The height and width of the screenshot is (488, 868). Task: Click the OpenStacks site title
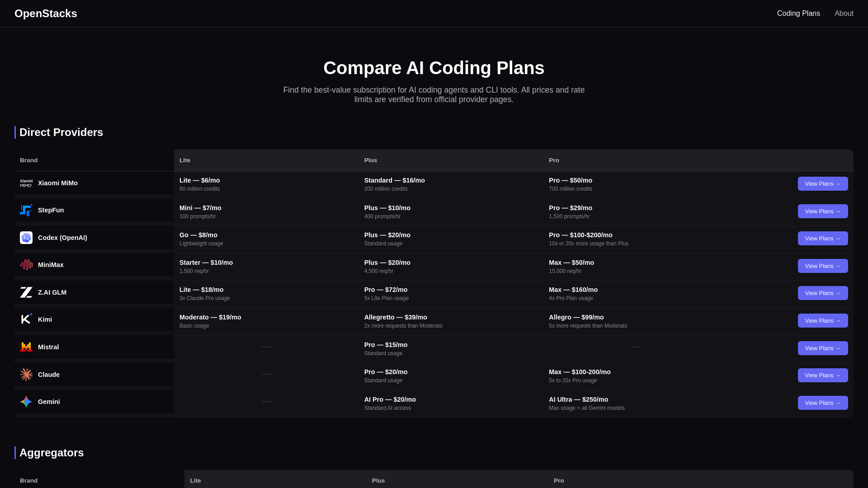[x=46, y=14]
